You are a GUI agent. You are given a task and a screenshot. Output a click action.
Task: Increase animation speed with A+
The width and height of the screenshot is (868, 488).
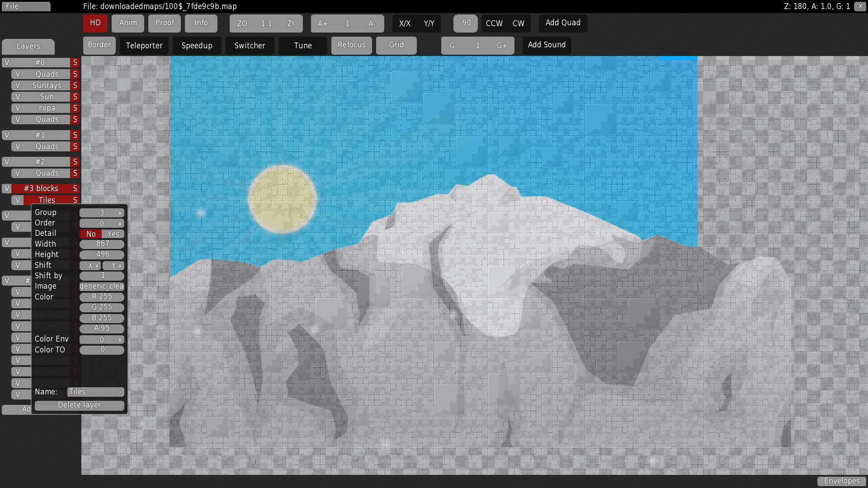323,23
